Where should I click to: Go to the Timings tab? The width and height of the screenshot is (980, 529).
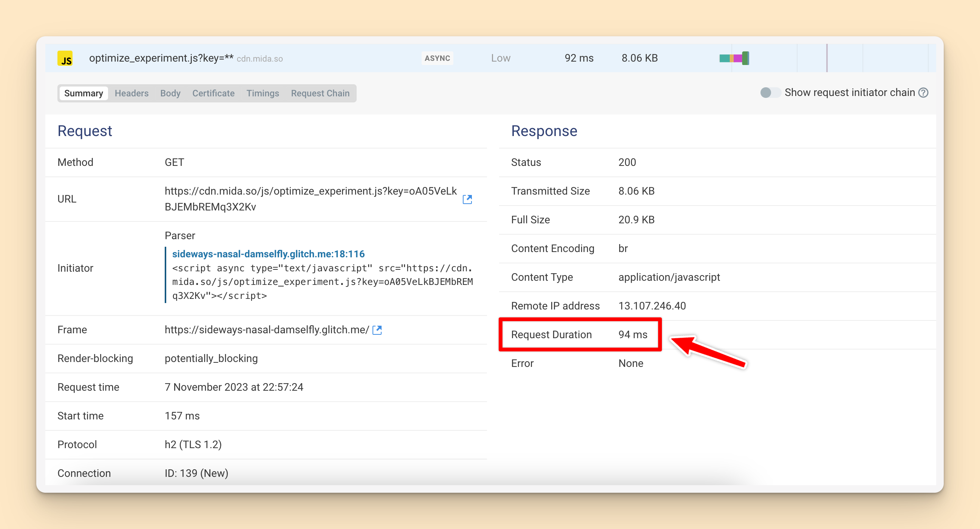click(x=263, y=93)
